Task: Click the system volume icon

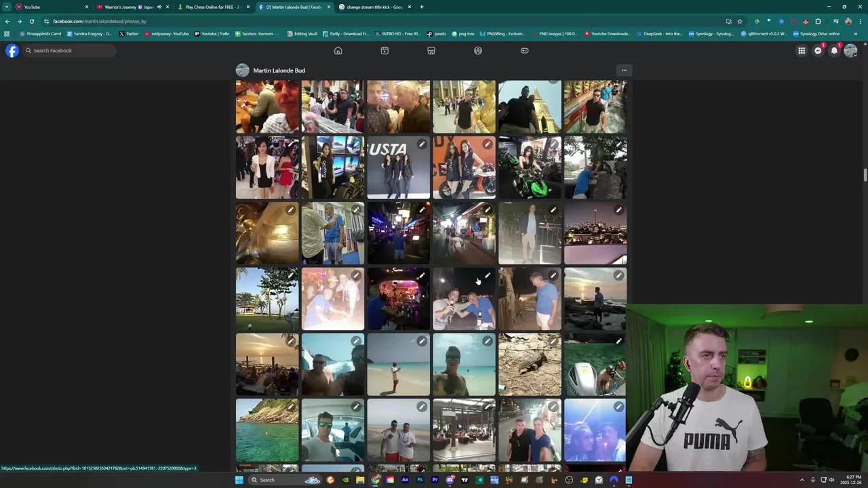Action: tap(831, 480)
